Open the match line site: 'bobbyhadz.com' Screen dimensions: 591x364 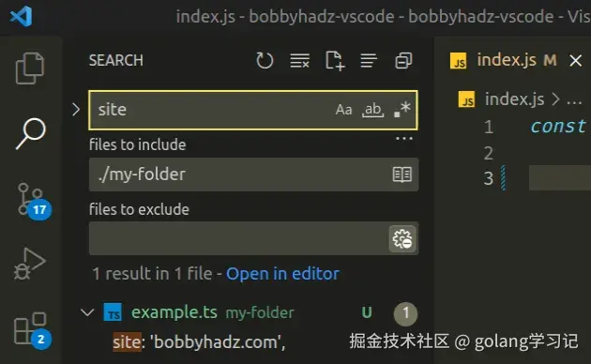tap(199, 342)
